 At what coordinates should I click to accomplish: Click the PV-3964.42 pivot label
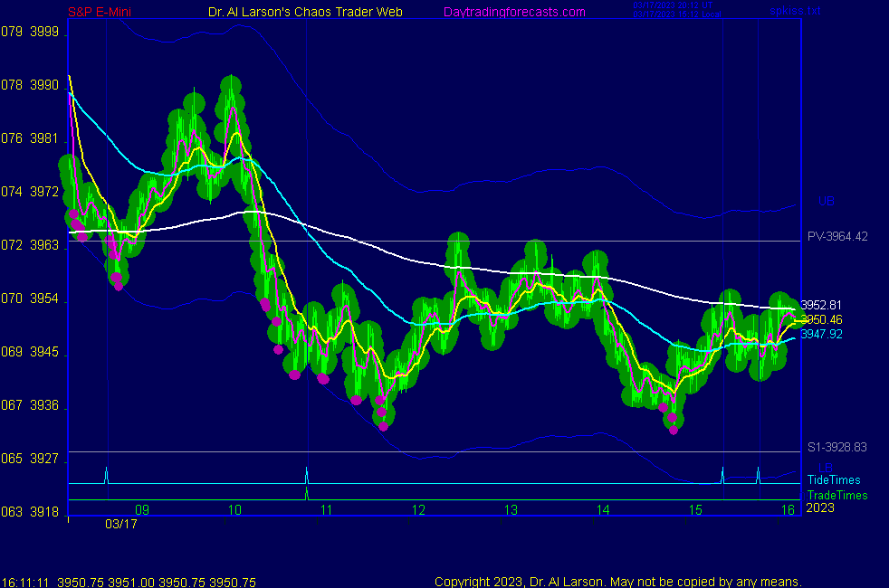click(x=837, y=236)
